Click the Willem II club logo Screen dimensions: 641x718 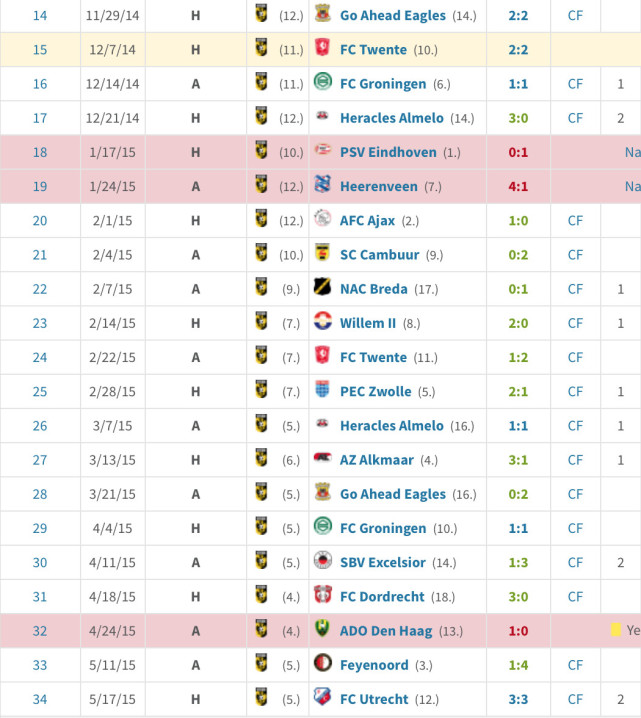coord(322,323)
